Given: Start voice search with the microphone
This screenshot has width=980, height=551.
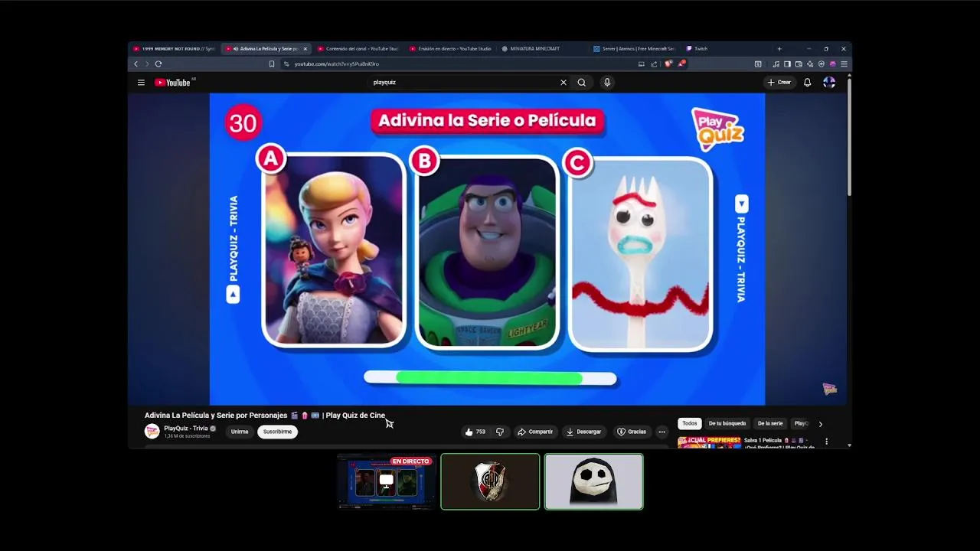Looking at the screenshot, I should pos(607,83).
